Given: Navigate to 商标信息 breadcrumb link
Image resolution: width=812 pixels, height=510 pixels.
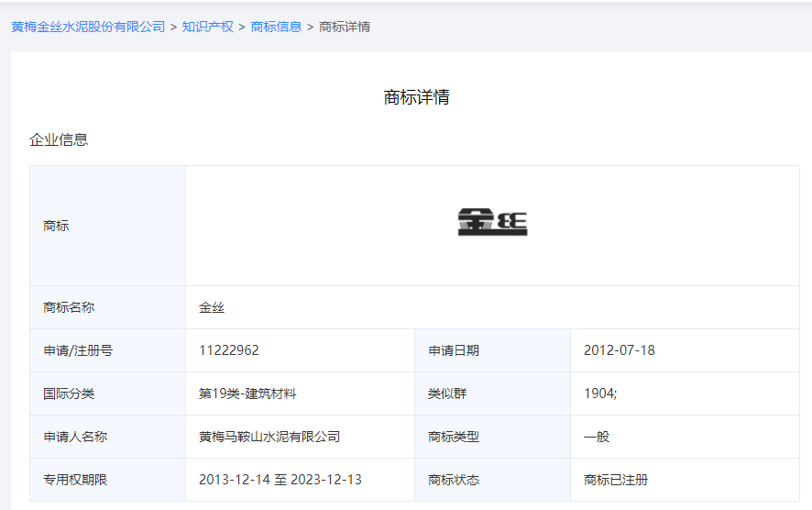Looking at the screenshot, I should 276,27.
